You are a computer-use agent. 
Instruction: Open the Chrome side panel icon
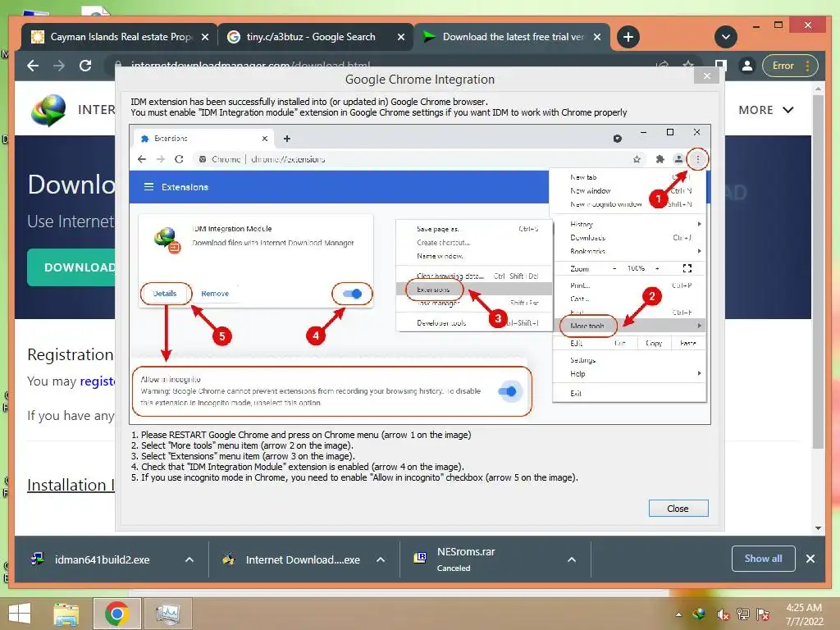[x=721, y=66]
